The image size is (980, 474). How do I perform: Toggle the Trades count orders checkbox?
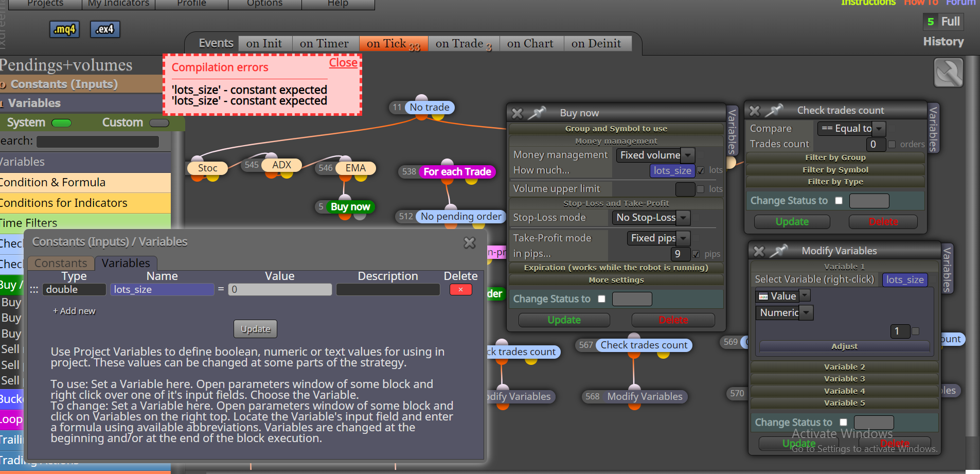pyautogui.click(x=892, y=145)
